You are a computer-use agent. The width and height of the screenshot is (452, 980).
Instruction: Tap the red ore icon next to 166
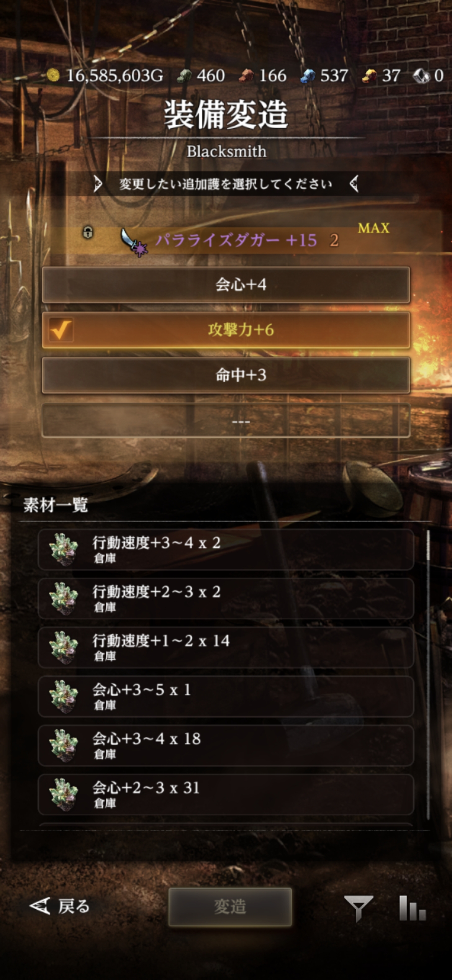(x=247, y=76)
